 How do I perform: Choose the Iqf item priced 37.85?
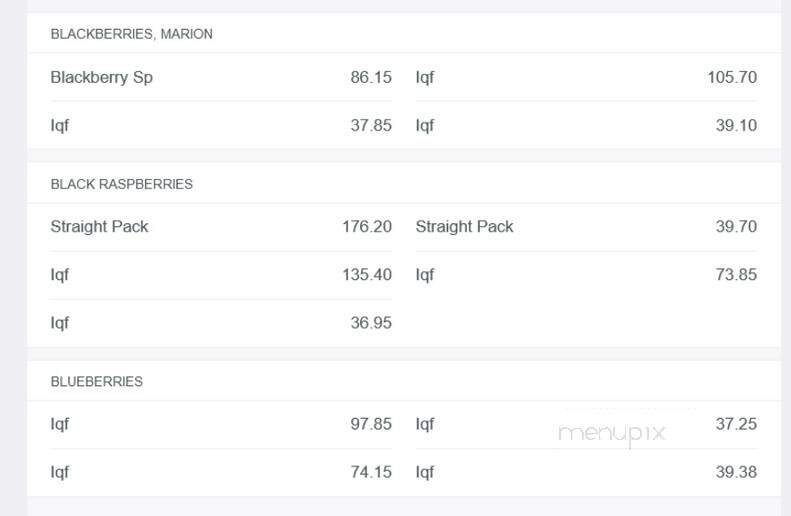point(60,125)
